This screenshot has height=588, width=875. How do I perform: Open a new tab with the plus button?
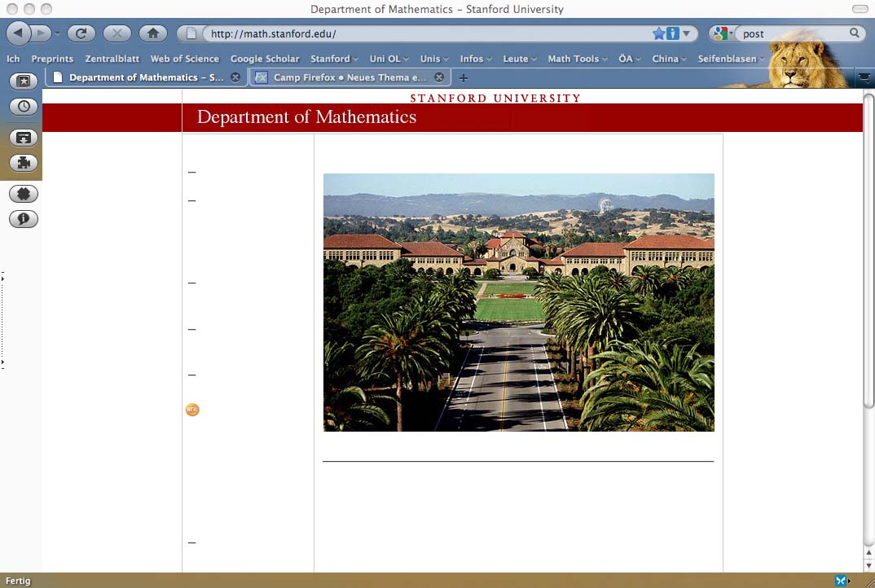[464, 78]
